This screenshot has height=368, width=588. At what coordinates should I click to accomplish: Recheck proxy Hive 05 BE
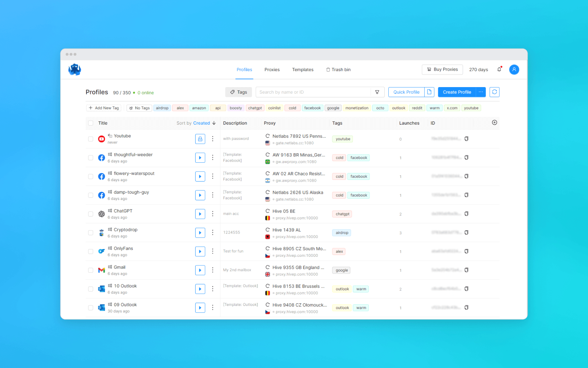click(267, 211)
